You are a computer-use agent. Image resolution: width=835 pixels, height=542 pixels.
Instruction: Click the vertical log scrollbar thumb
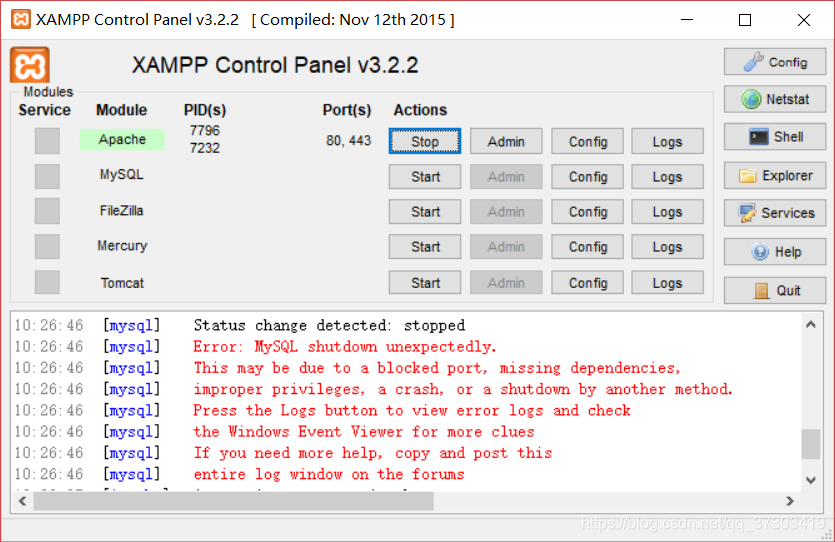[811, 444]
